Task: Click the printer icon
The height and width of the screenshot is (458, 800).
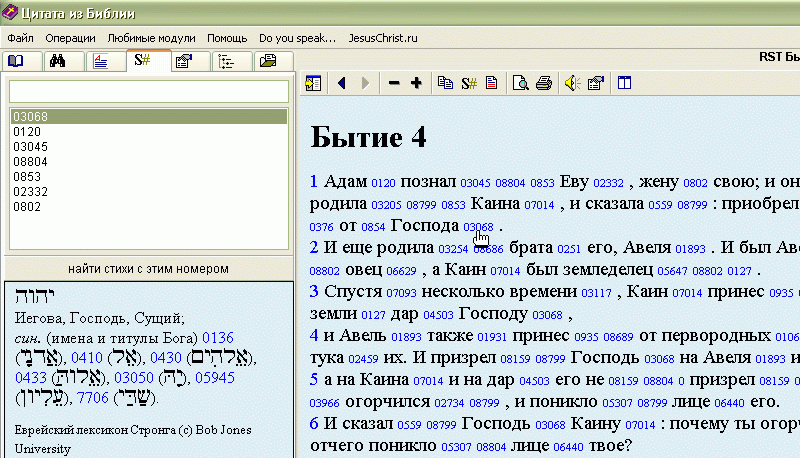Action: pos(543,83)
